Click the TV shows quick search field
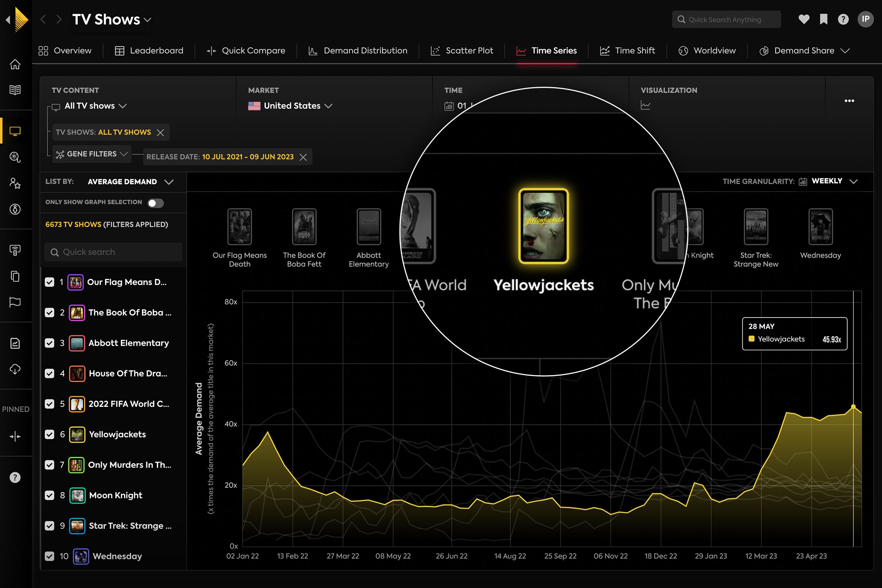The image size is (882, 588). tap(113, 252)
